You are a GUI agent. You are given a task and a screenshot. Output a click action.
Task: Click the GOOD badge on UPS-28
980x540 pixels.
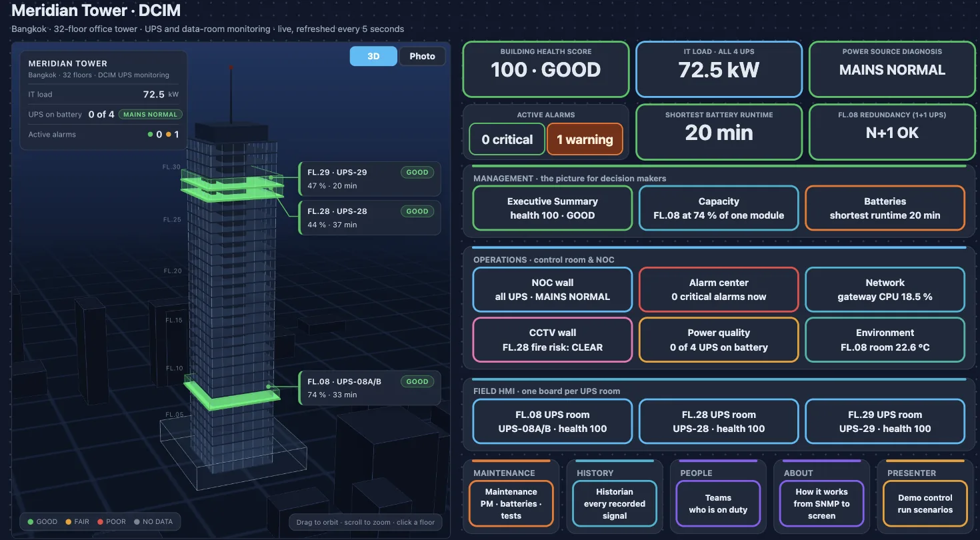tap(417, 211)
